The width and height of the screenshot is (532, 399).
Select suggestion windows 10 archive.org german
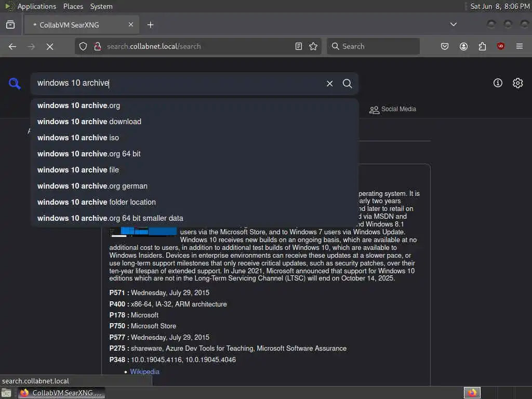click(x=194, y=186)
